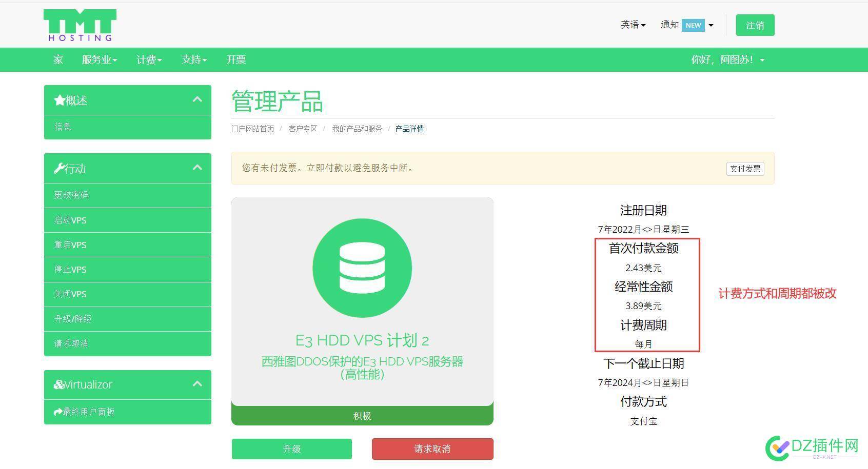This screenshot has height=469, width=868.
Task: Click the 您有未付发票 warning message
Action: [x=327, y=168]
